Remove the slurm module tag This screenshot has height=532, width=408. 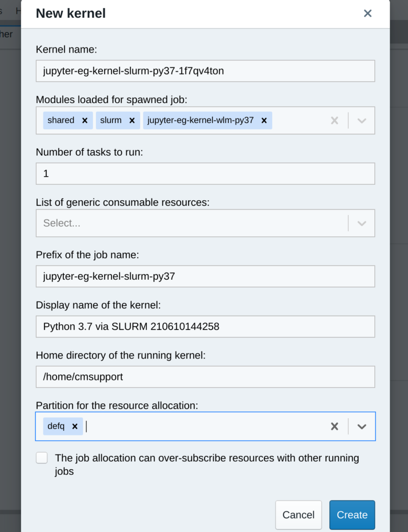click(x=132, y=120)
